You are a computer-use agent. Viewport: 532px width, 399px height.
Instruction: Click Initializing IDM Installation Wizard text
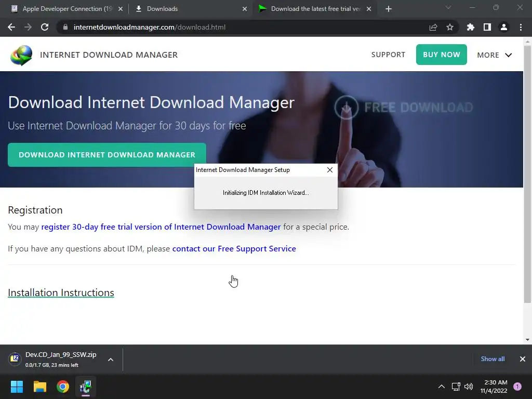266,193
